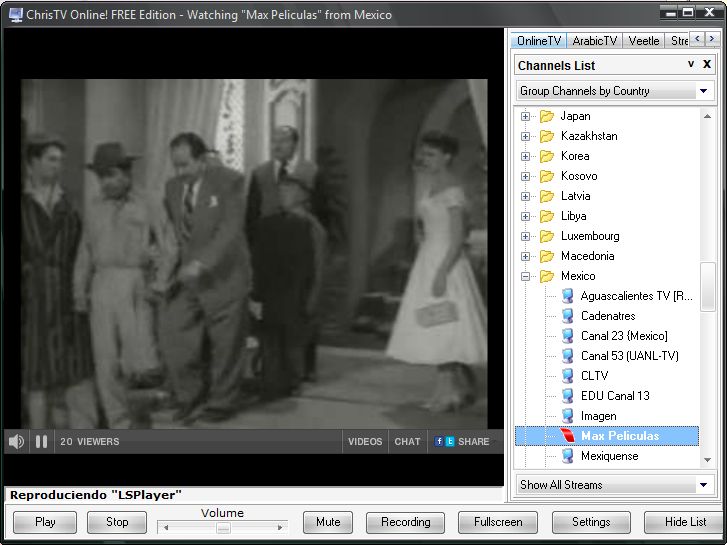This screenshot has width=727, height=545.
Task: Toggle the Mute button
Action: 328,522
